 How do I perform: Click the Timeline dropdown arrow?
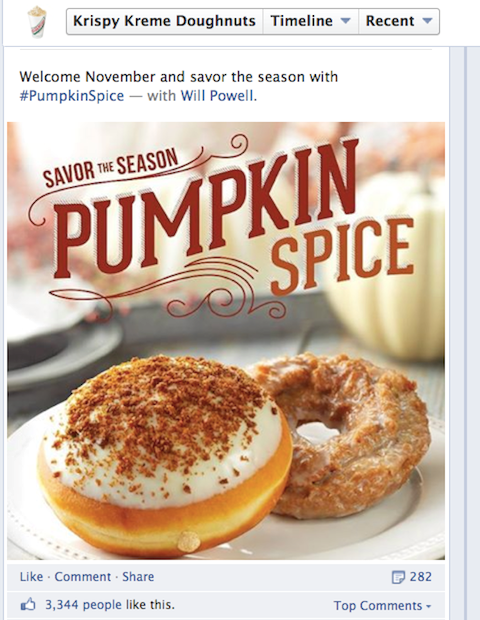pos(346,21)
